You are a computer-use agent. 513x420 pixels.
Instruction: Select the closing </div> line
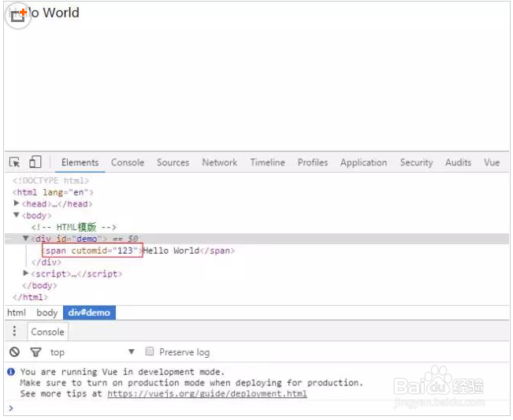tap(46, 262)
